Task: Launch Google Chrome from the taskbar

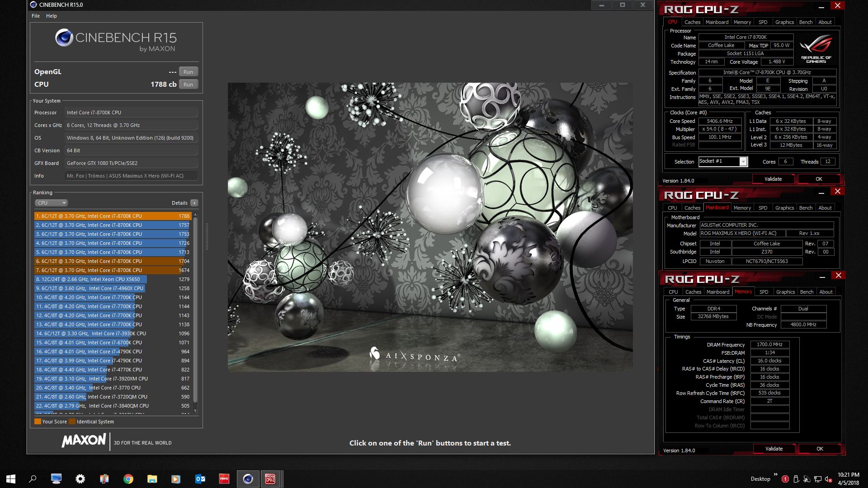Action: (128, 479)
